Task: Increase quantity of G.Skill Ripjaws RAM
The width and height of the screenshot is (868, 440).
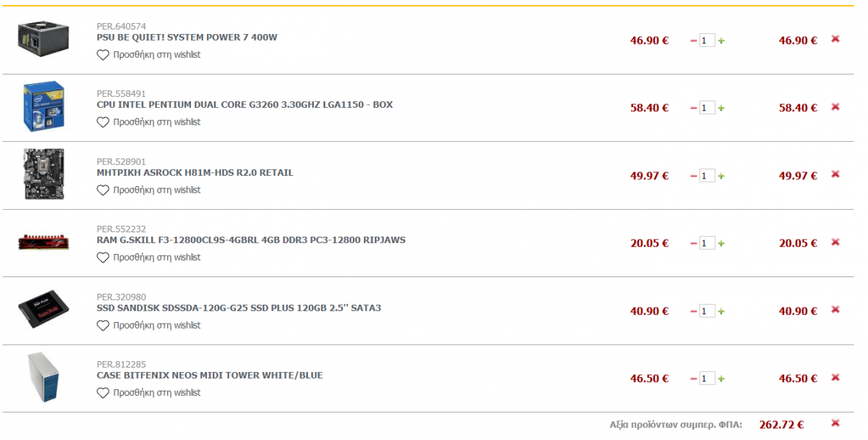Action: click(x=721, y=243)
